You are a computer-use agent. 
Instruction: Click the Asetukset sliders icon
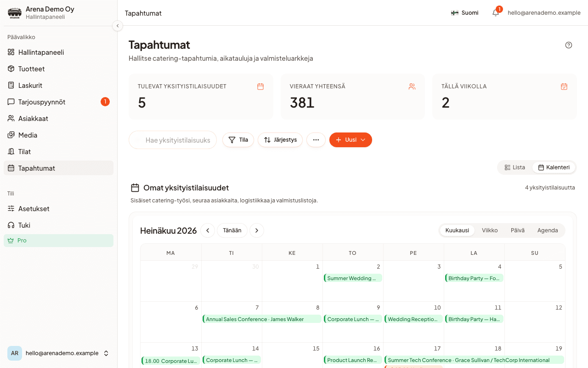coord(11,208)
